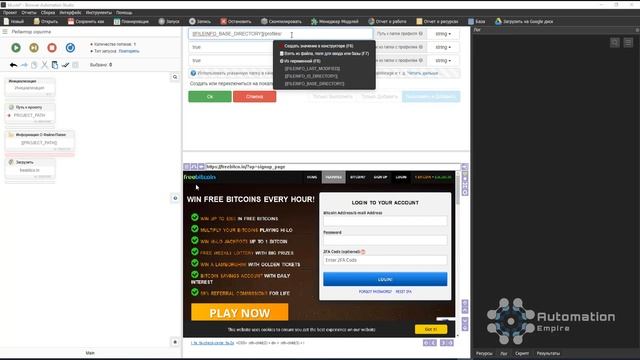640x360 pixels.
Task: Open the База toolbar item
Action: point(477,21)
